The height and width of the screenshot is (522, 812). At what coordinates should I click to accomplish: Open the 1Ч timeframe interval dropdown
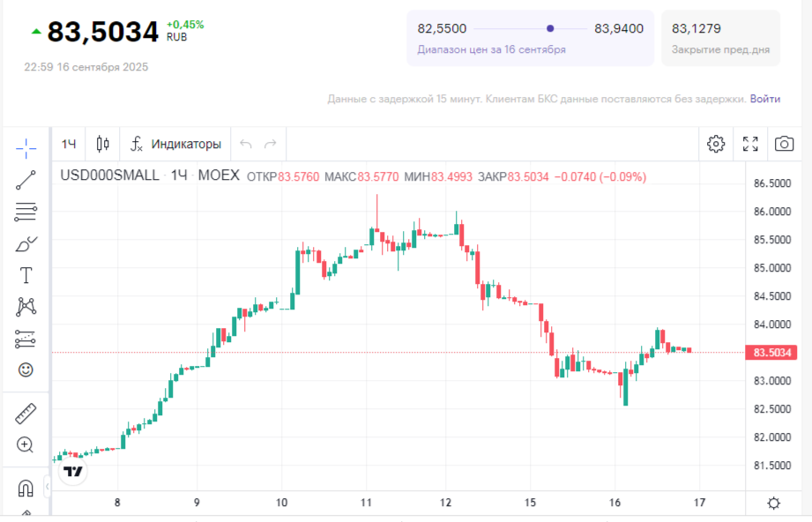(69, 144)
